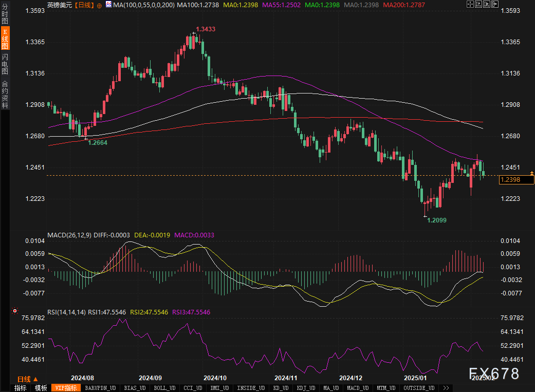Click the BARUPDN_UD indicator item
535x392 pixels.
[x=101, y=388]
